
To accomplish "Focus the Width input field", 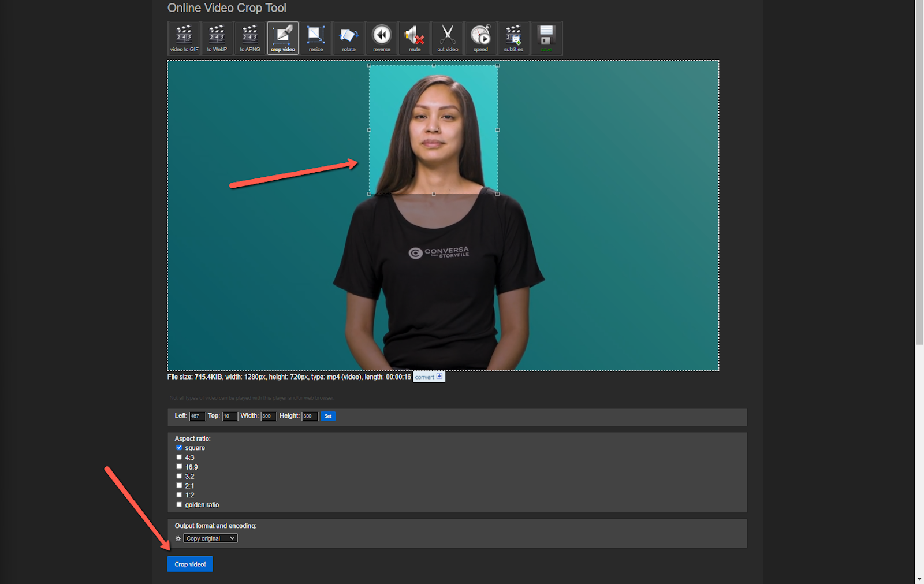I will click(269, 416).
